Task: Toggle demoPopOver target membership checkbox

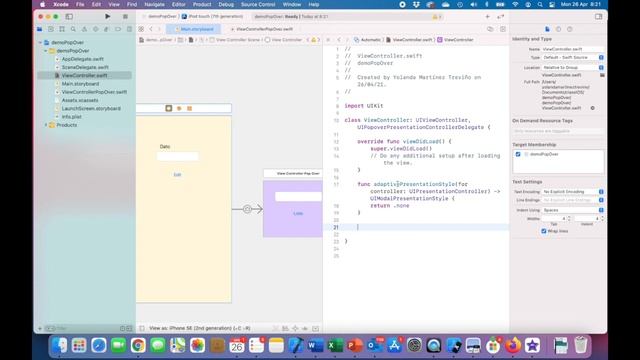Action: click(x=518, y=154)
